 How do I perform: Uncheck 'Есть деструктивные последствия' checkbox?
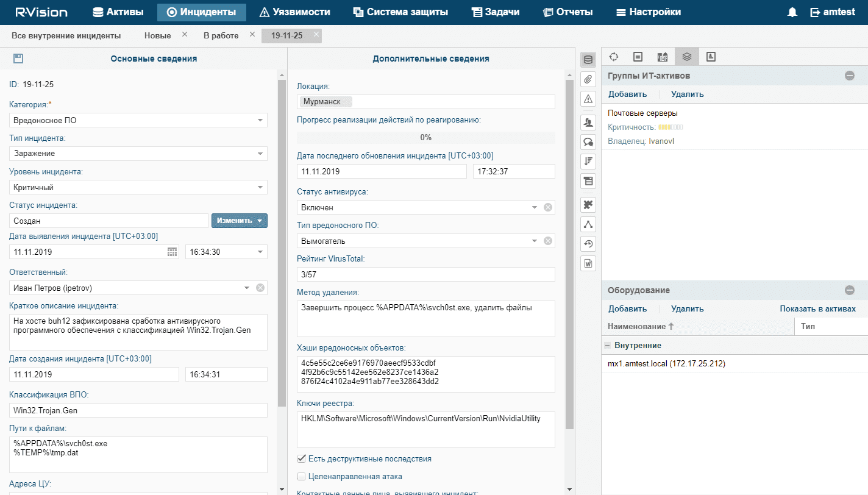301,459
